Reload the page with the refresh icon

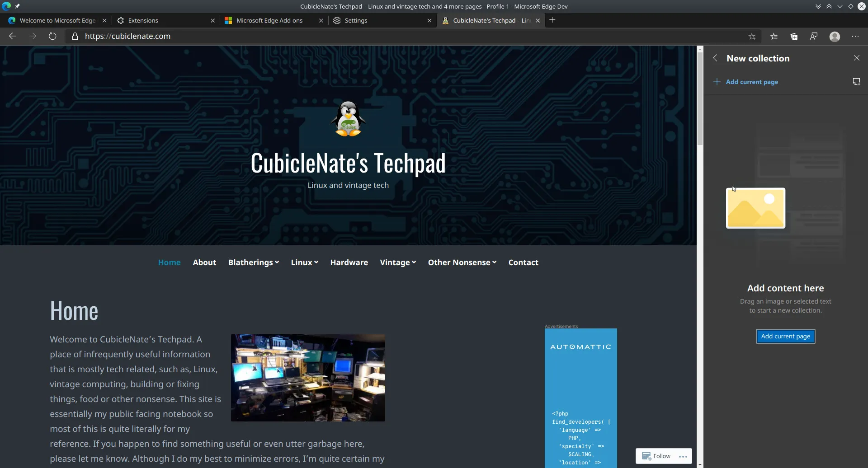pos(52,36)
